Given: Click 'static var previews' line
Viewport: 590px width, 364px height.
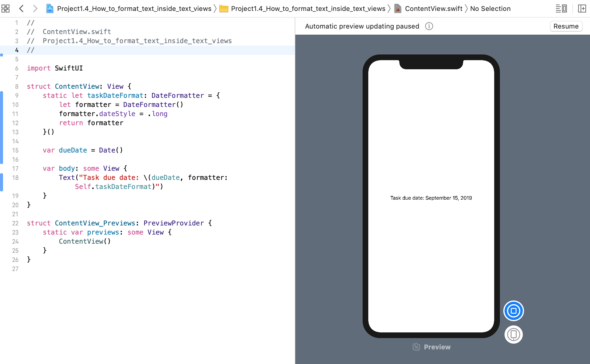Looking at the screenshot, I should point(107,232).
